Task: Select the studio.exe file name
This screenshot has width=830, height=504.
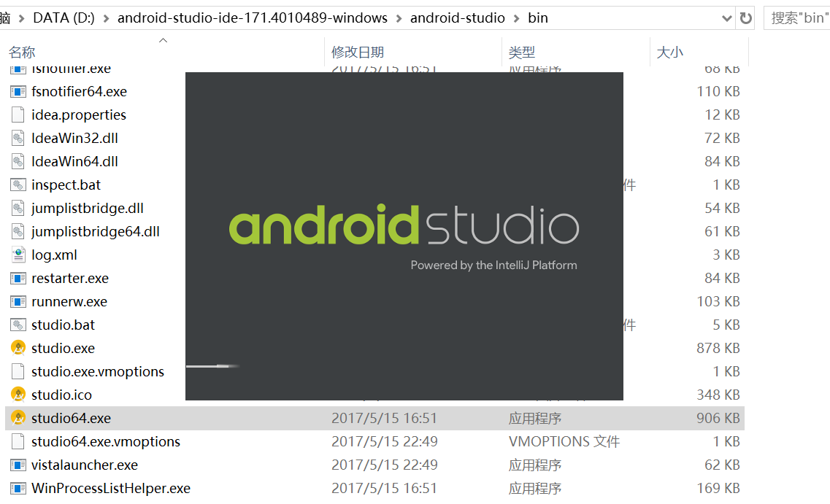Action: [x=63, y=348]
